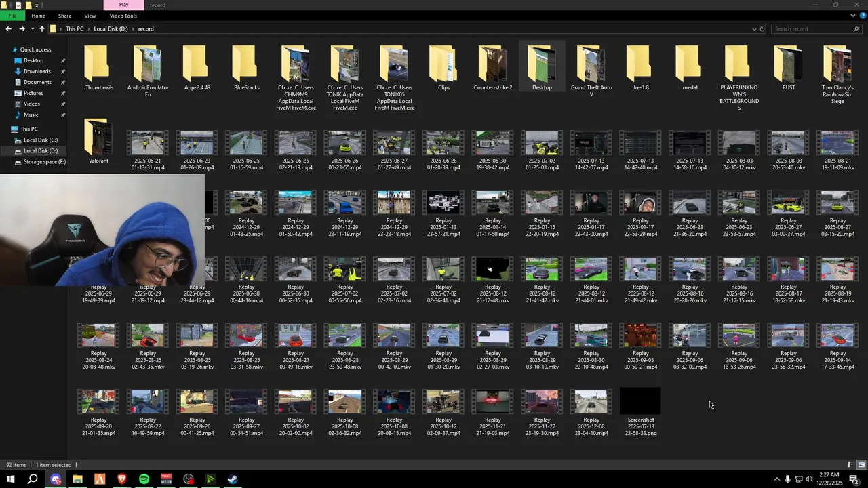Switch to large thumbnails view

click(x=861, y=465)
